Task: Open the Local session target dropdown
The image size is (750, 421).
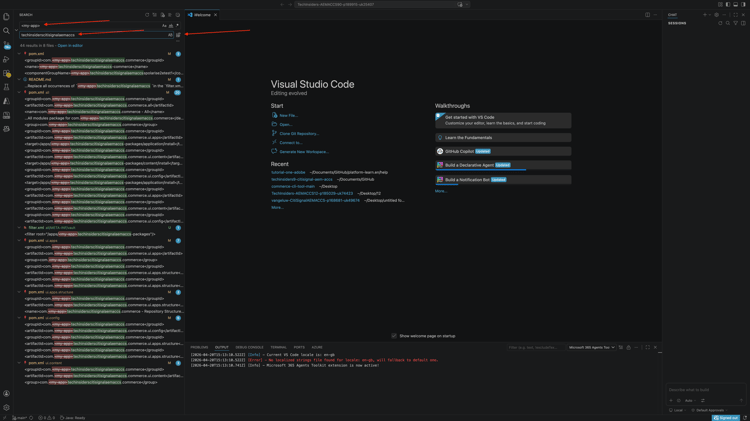Action: 677,410
